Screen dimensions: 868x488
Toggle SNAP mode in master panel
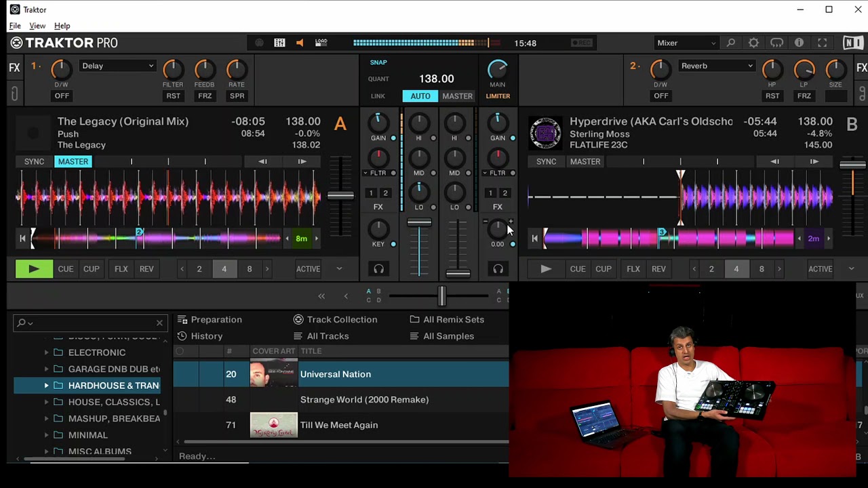[x=378, y=62]
